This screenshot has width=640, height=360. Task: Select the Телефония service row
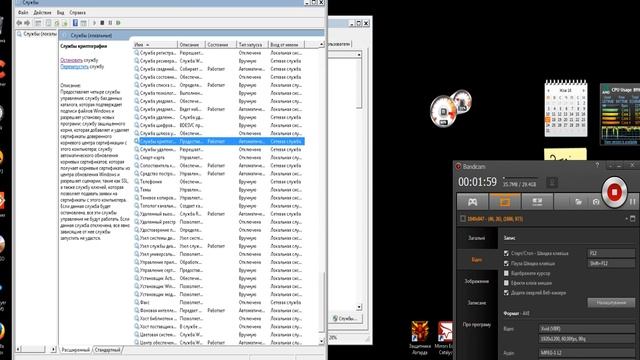coord(219,182)
